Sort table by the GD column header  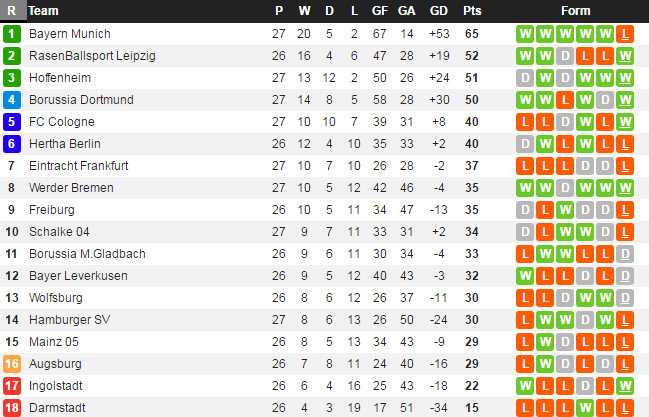(x=438, y=10)
